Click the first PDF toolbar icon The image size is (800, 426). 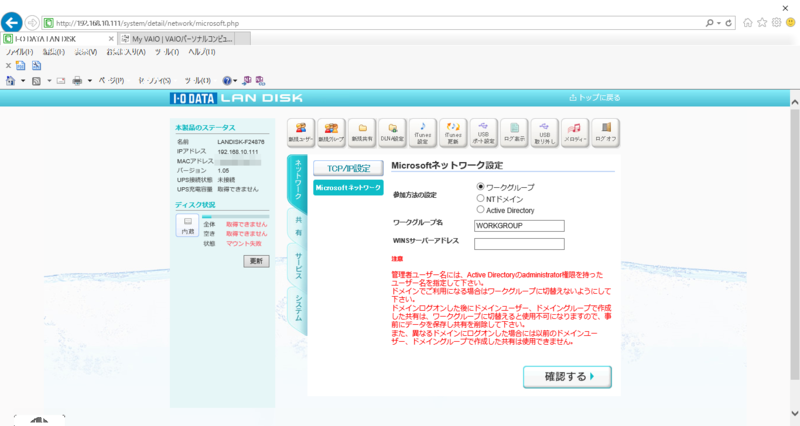[20, 65]
